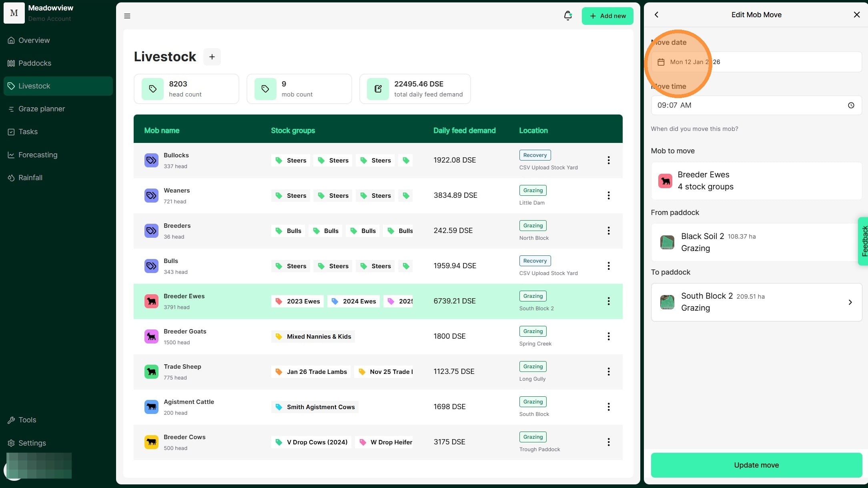This screenshot has width=868, height=488.
Task: Expand South Block 2 paddock chevron
Action: (850, 302)
